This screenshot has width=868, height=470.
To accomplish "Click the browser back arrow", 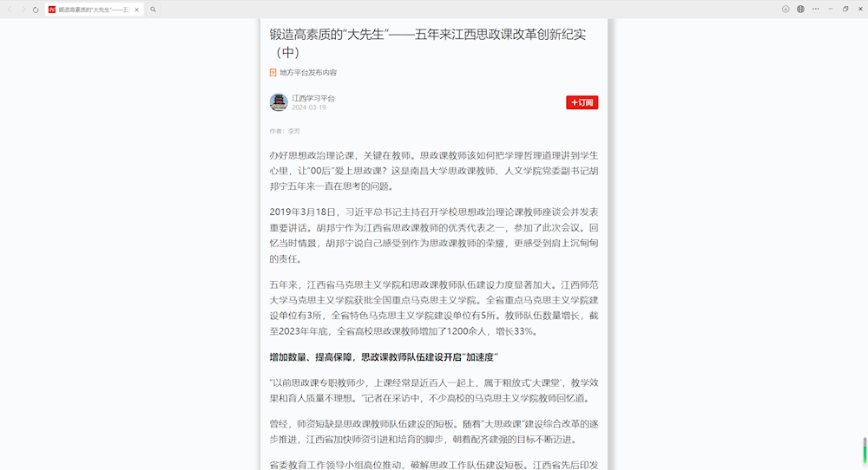I will coord(10,10).
